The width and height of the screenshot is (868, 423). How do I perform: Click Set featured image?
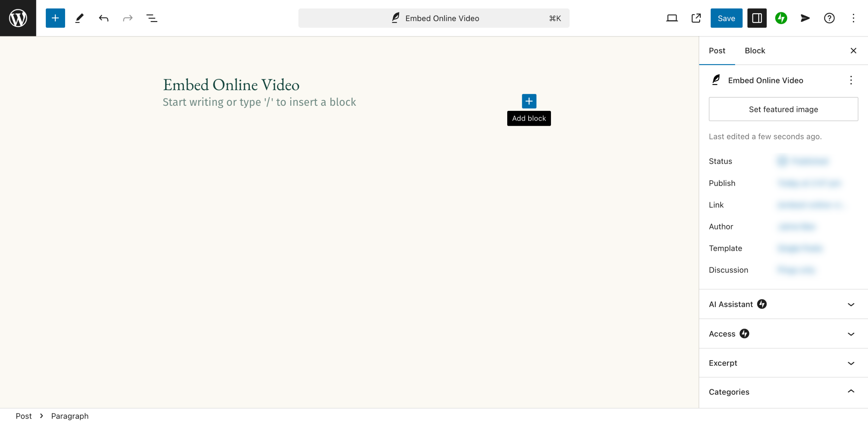point(783,109)
